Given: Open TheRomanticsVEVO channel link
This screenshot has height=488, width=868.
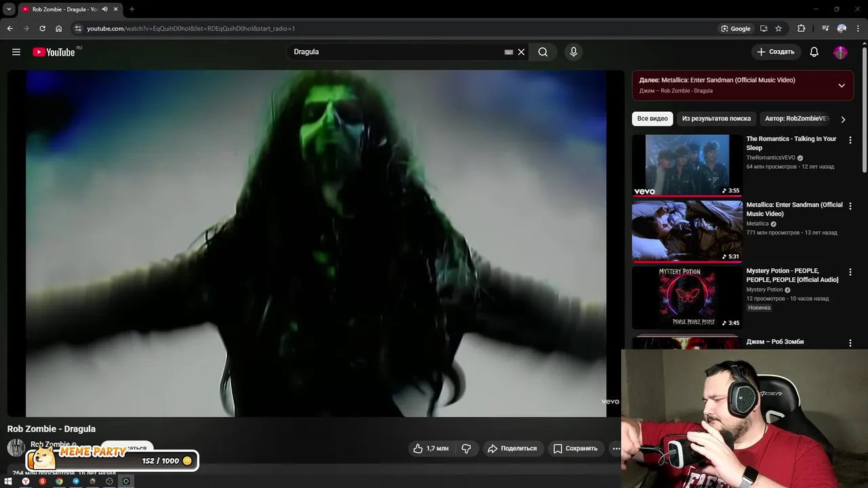Looking at the screenshot, I should click(x=771, y=158).
